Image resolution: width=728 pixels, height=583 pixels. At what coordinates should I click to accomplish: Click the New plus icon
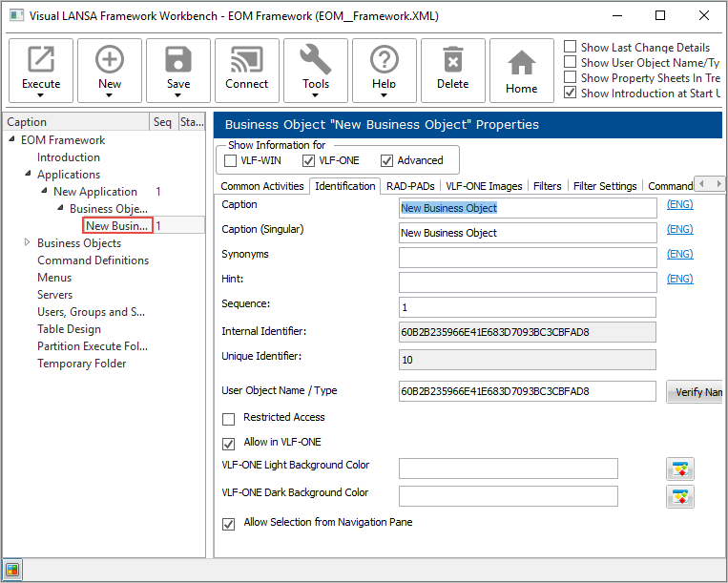[x=110, y=61]
